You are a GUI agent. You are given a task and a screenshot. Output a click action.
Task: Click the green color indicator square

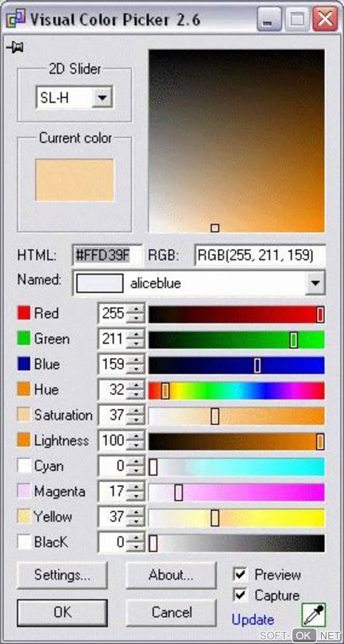(x=24, y=338)
